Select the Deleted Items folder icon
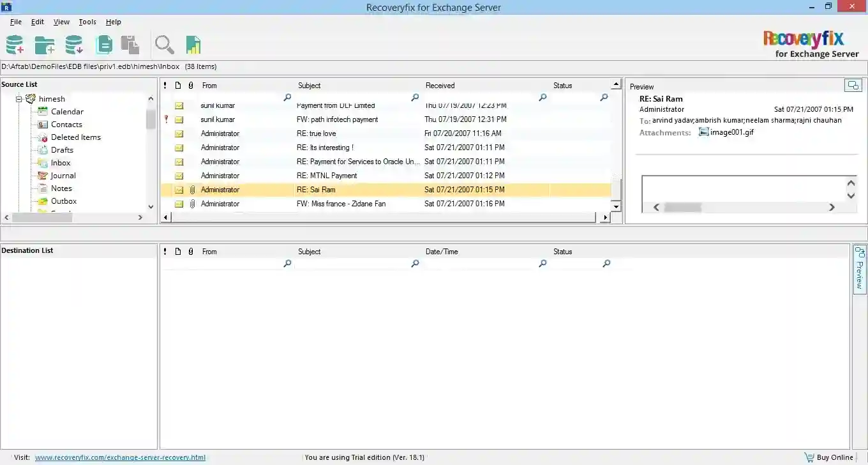The height and width of the screenshot is (465, 868). point(43,137)
